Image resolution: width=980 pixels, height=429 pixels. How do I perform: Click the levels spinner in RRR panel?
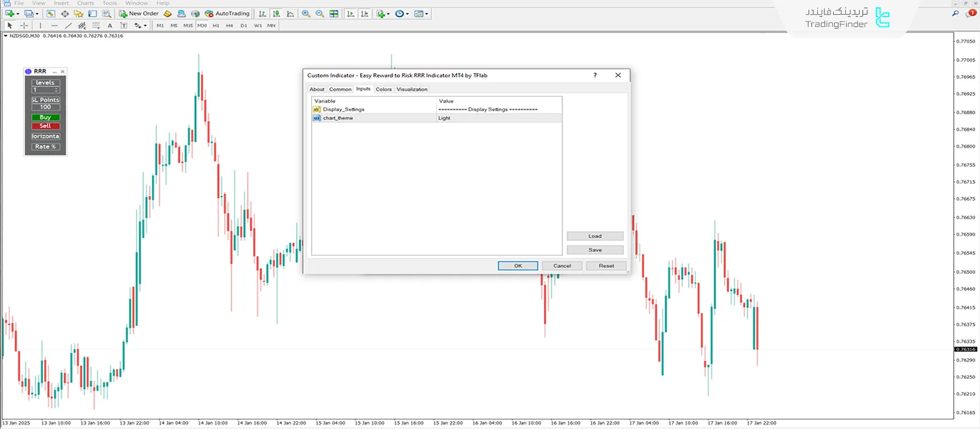tap(56, 90)
